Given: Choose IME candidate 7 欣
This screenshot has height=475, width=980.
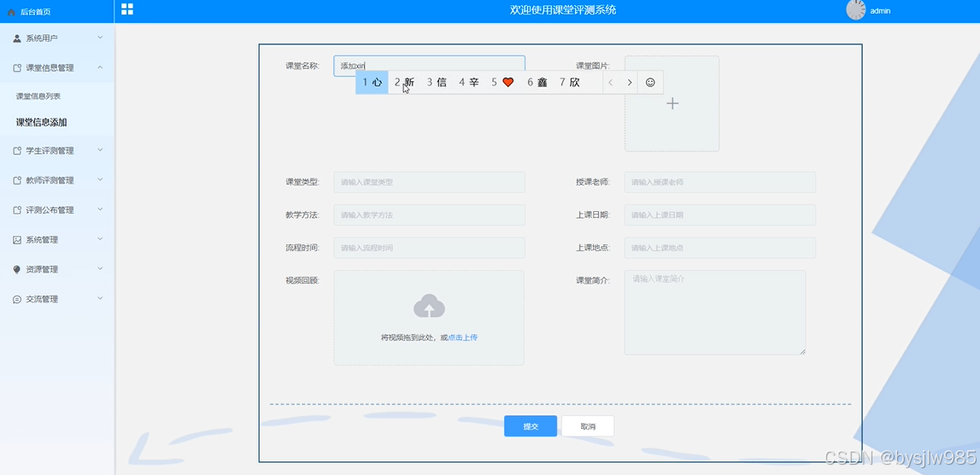Looking at the screenshot, I should tap(569, 82).
